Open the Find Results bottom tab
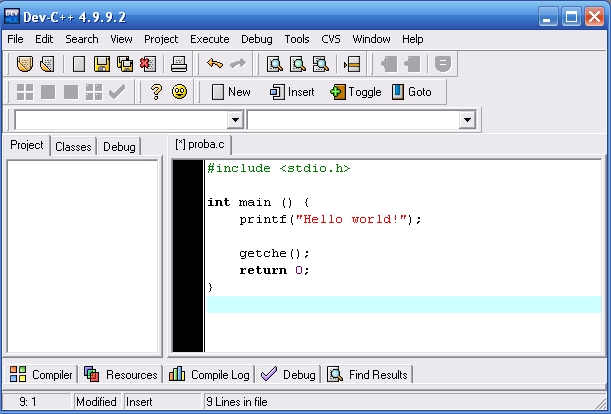 click(367, 375)
